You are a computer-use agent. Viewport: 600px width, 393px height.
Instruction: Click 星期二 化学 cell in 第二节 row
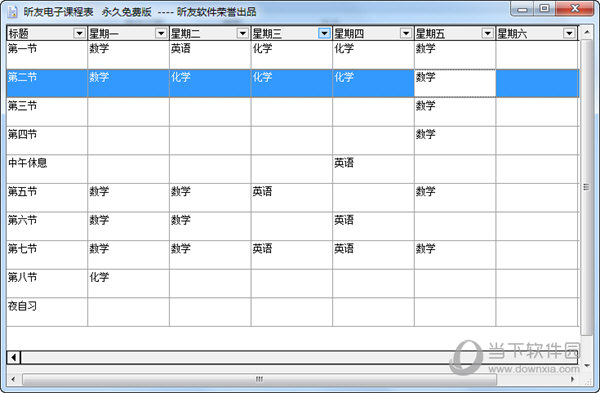210,83
